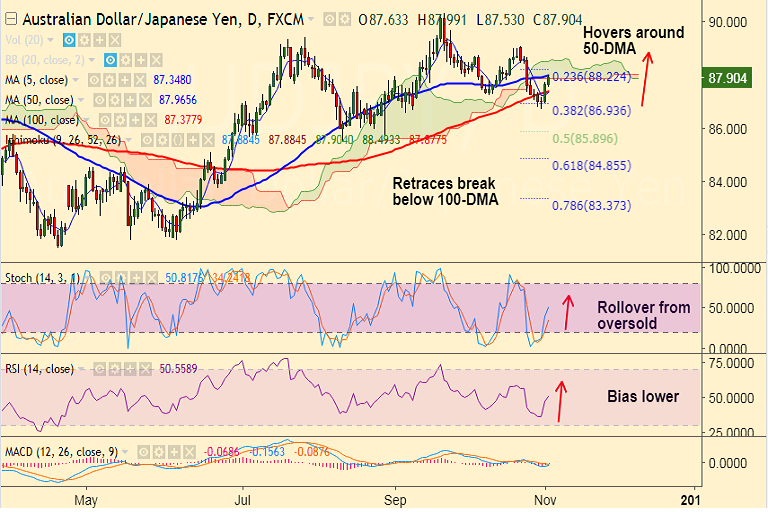
Task: Remove the BB (20, close, 2) indicator
Action: (x=156, y=60)
